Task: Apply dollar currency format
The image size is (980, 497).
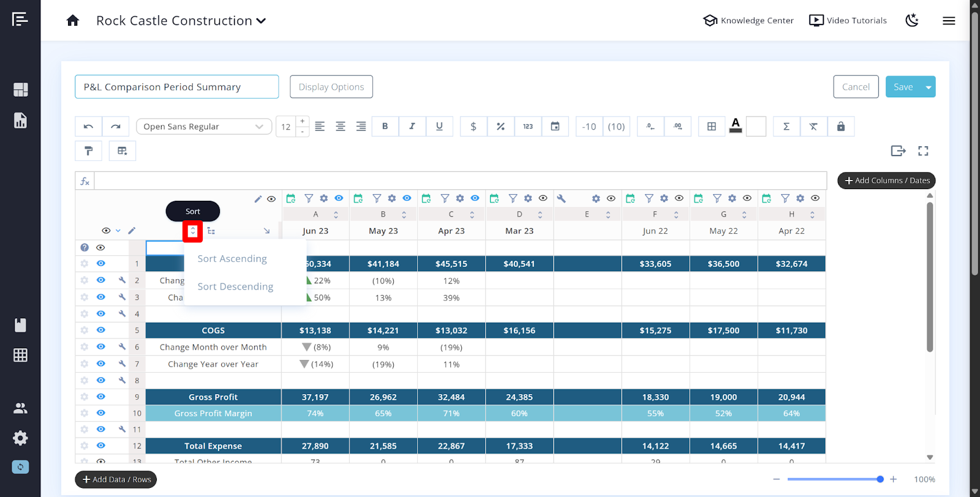Action: [x=473, y=127]
